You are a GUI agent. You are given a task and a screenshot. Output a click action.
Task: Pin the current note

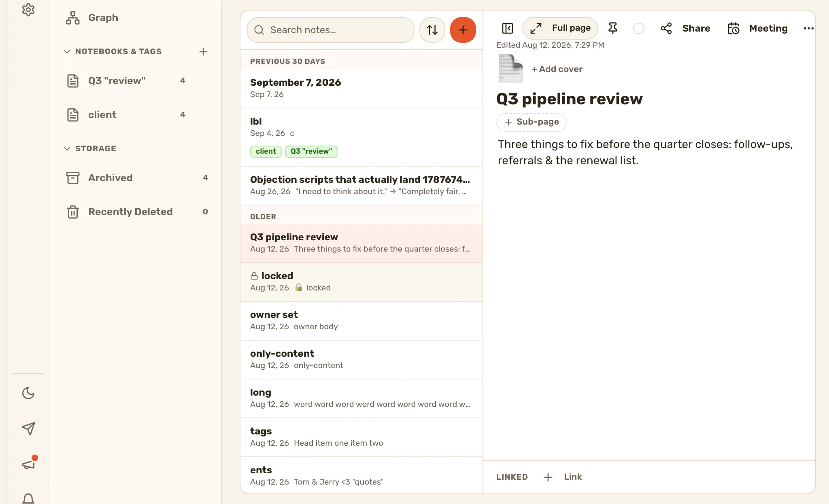(613, 28)
